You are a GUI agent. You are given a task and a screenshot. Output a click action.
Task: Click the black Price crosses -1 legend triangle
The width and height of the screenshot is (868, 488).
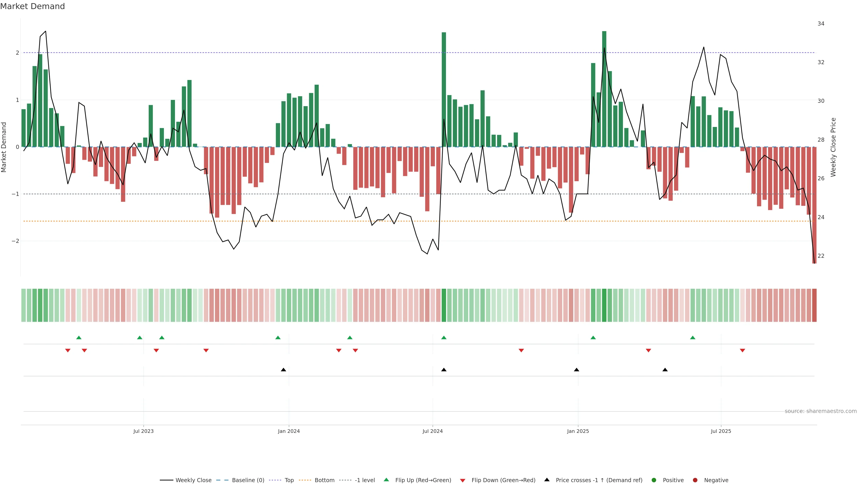point(547,480)
